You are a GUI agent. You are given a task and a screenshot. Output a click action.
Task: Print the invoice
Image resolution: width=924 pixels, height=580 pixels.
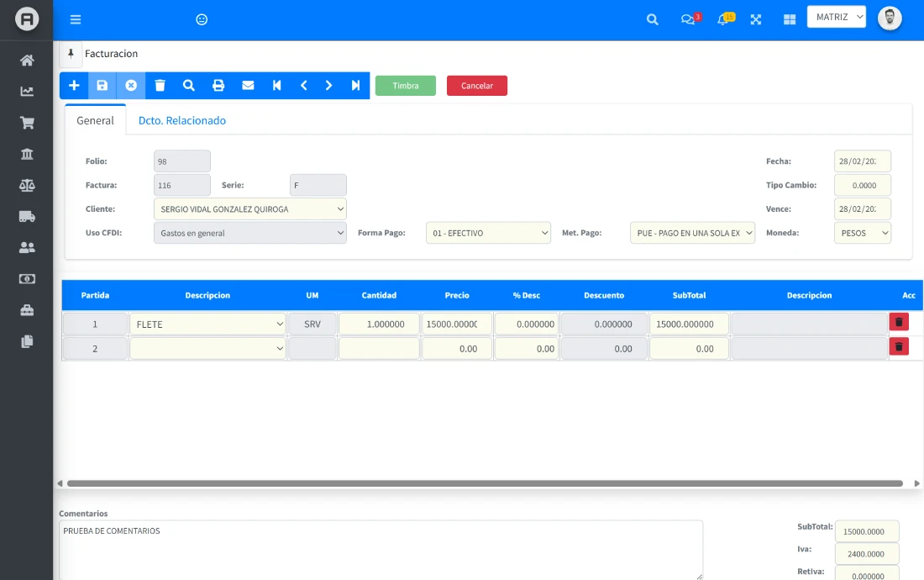coord(218,86)
